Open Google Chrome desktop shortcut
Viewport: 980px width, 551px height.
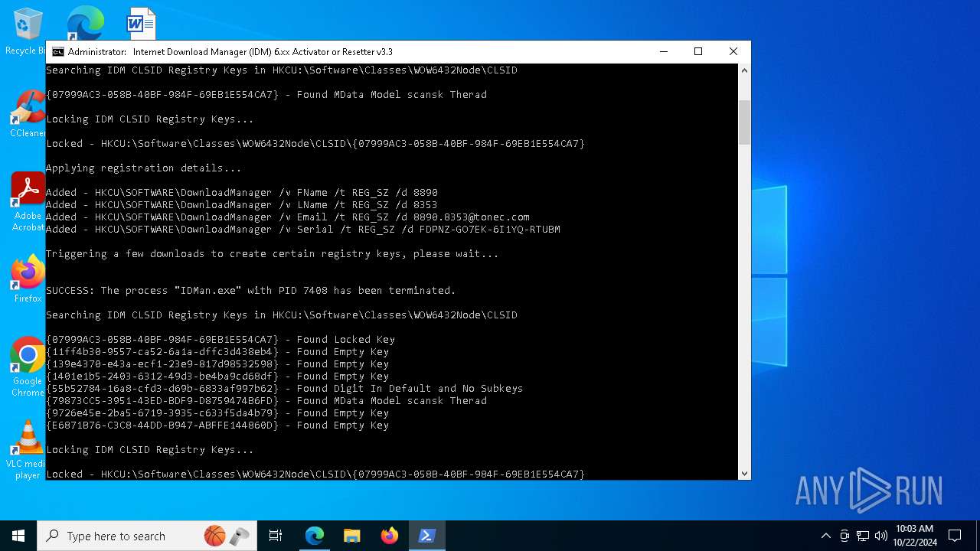click(28, 367)
